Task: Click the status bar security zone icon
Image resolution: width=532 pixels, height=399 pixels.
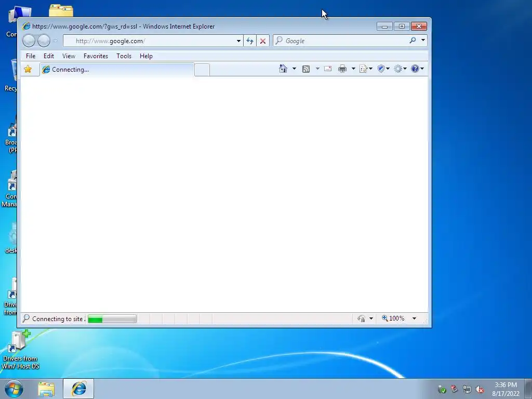Action: coord(361,318)
